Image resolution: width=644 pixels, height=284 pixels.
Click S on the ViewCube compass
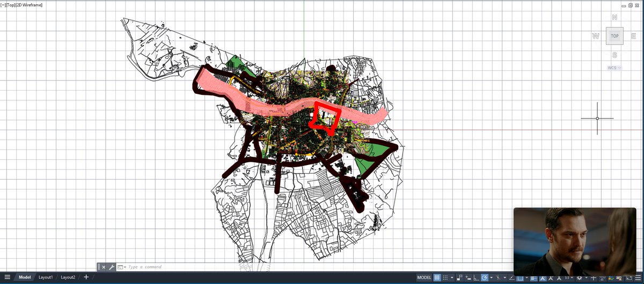(614, 55)
